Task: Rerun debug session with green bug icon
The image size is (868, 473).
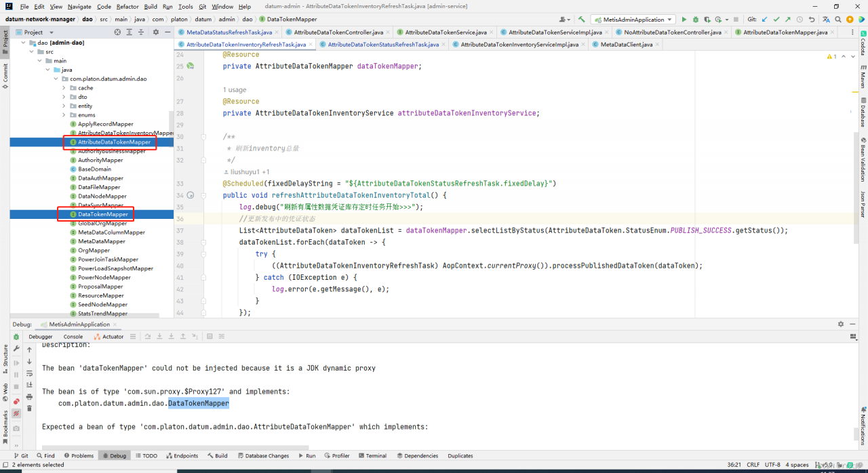Action: 16,337
